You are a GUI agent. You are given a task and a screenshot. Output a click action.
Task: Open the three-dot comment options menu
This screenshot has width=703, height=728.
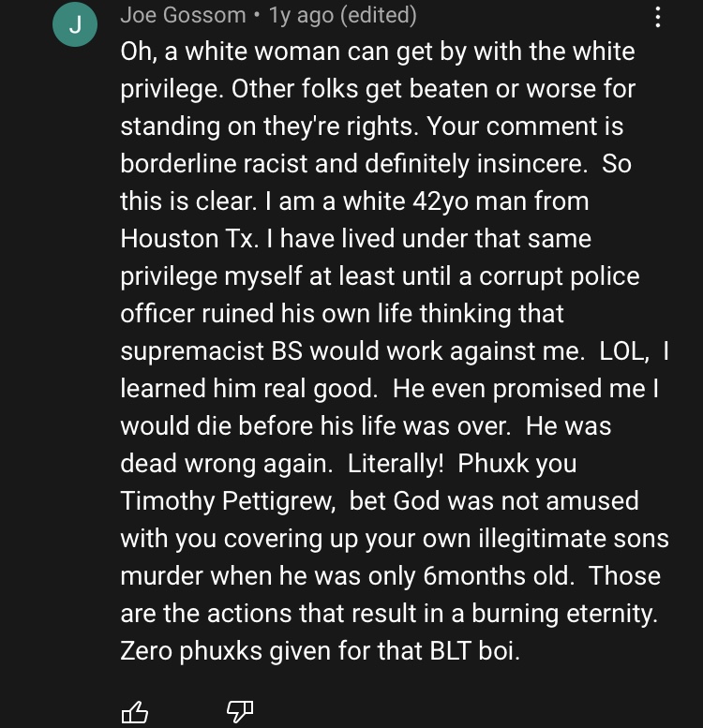(657, 17)
